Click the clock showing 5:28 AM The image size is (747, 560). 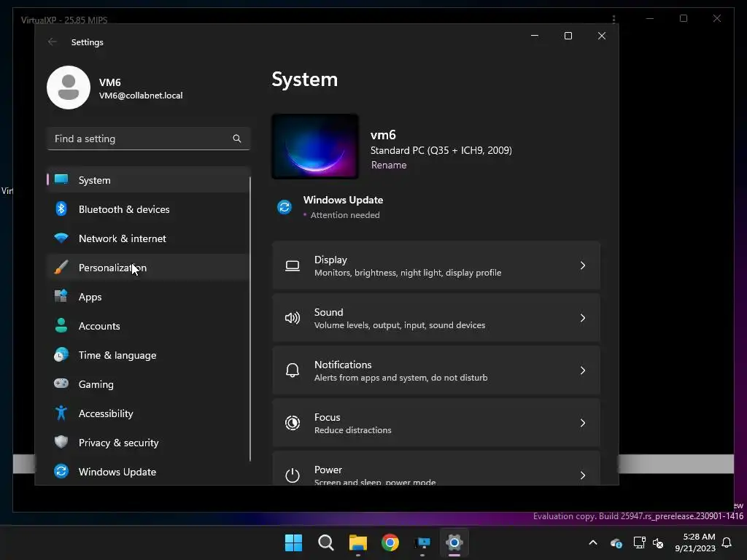(699, 537)
